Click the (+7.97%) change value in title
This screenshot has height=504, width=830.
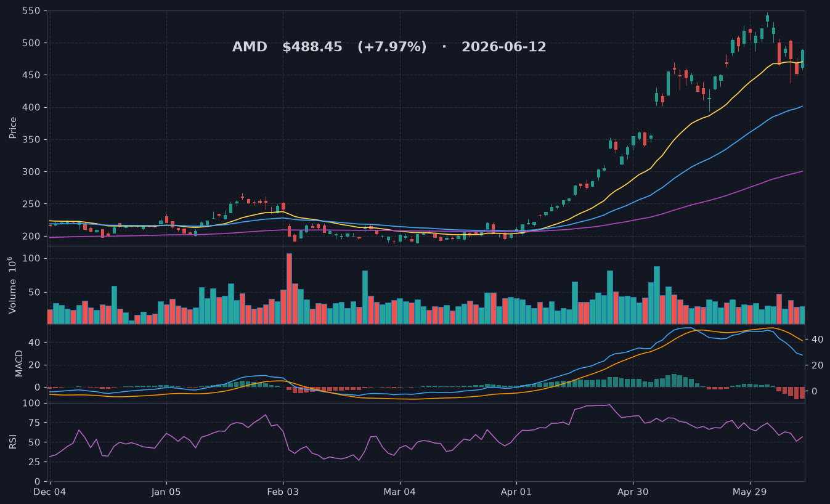click(x=392, y=47)
